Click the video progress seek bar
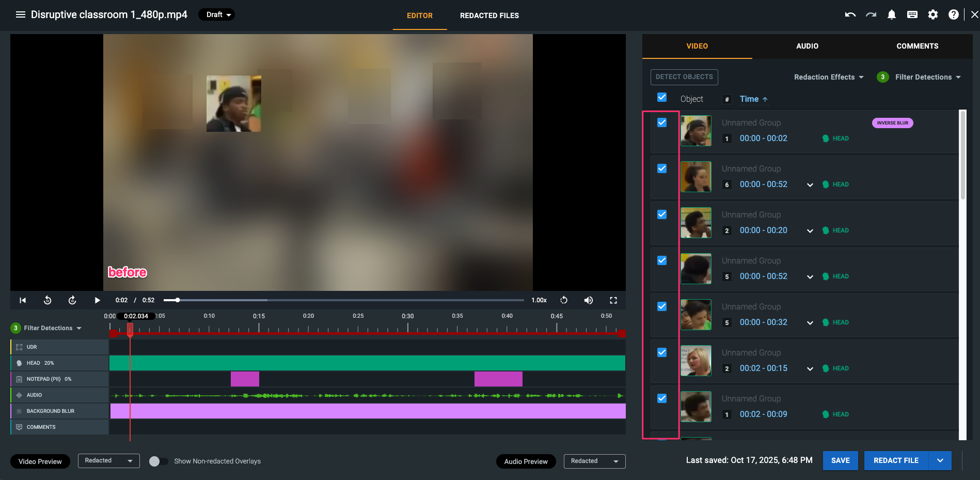980x480 pixels. [343, 300]
